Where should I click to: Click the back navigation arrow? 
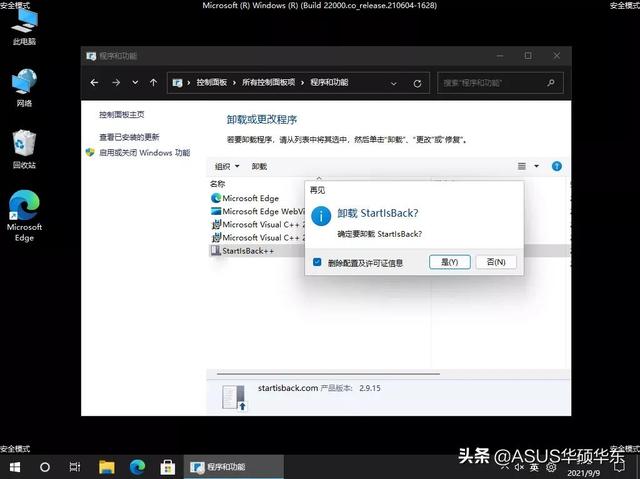coord(95,83)
